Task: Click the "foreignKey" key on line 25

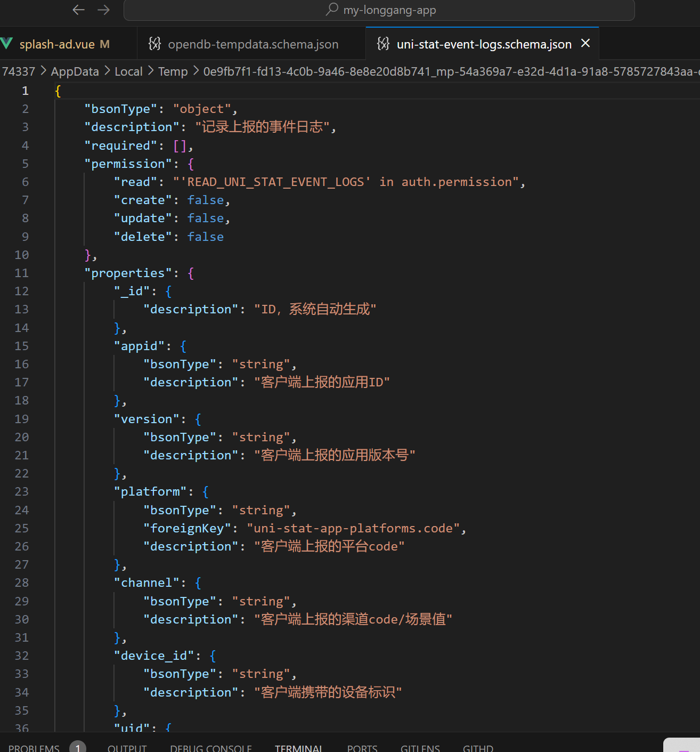Action: 188,528
